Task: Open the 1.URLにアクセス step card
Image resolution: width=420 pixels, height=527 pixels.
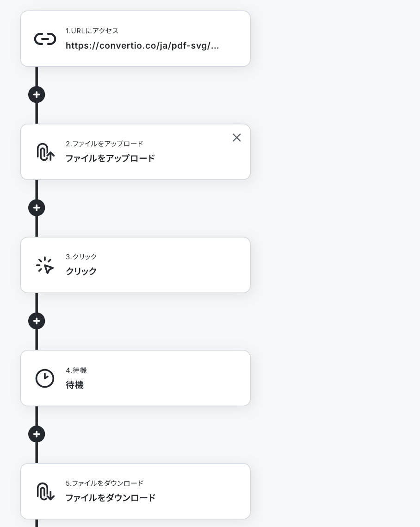Action: coord(136,38)
